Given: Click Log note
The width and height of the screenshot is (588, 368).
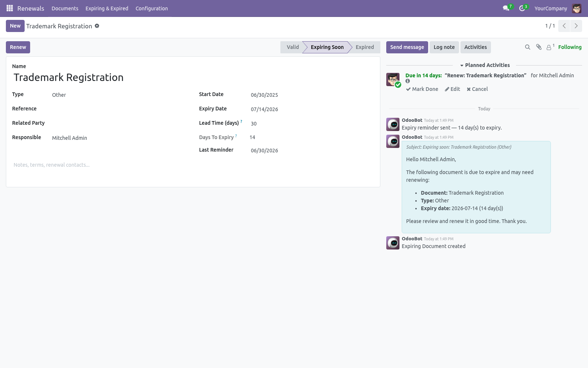Looking at the screenshot, I should pos(444,47).
